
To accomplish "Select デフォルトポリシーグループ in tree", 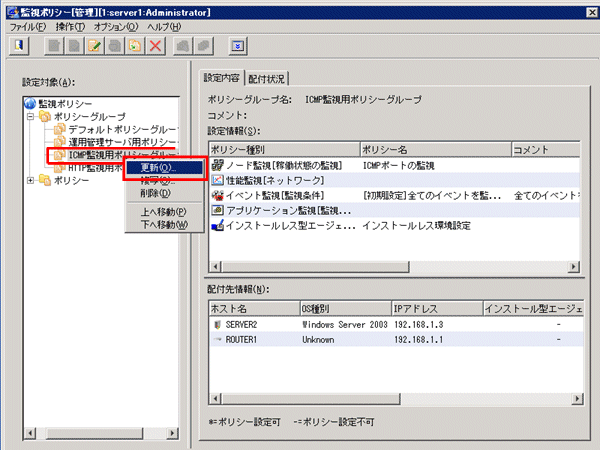I will coord(122,130).
